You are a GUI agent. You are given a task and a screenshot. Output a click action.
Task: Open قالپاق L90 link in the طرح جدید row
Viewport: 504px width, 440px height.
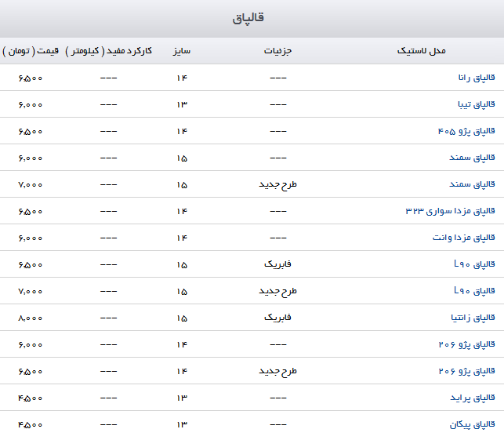(474, 292)
